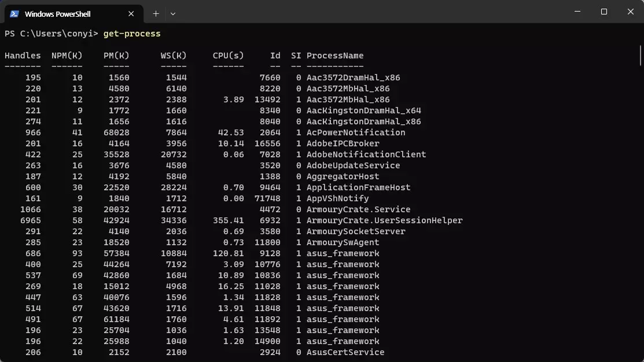This screenshot has height=362, width=644.
Task: Click the SI column header
Action: (x=296, y=56)
